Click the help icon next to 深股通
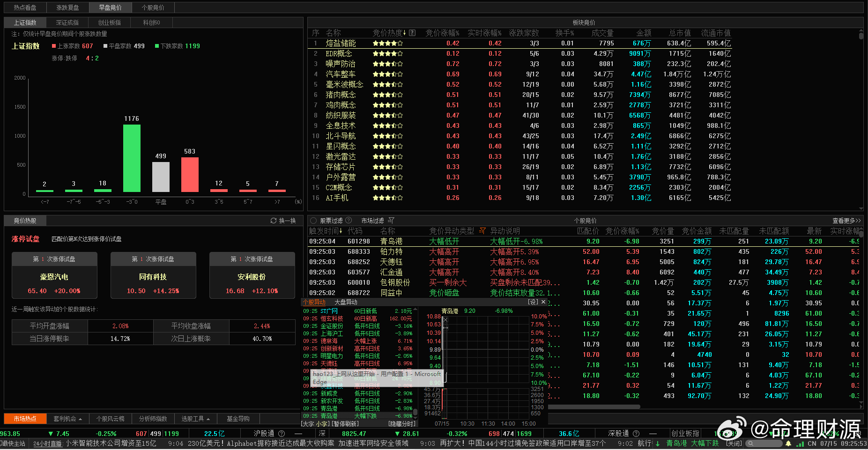868x450 pixels. (636, 434)
